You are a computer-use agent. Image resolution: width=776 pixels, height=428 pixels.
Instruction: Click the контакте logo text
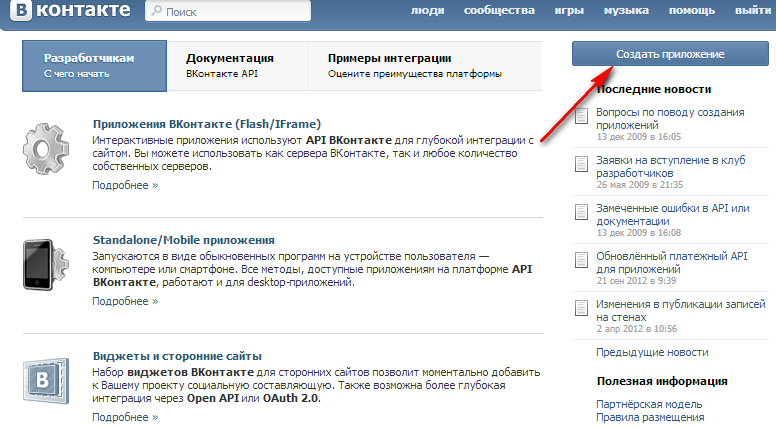[83, 10]
